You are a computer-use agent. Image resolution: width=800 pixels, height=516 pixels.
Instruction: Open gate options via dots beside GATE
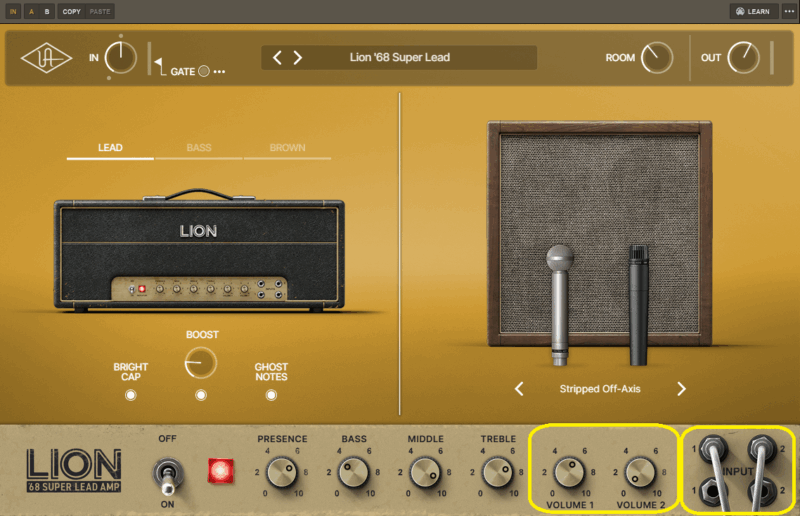(219, 72)
